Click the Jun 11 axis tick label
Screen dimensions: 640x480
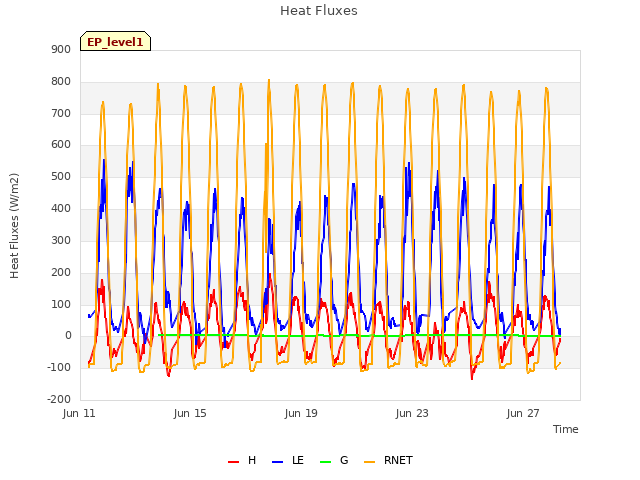[x=79, y=413]
